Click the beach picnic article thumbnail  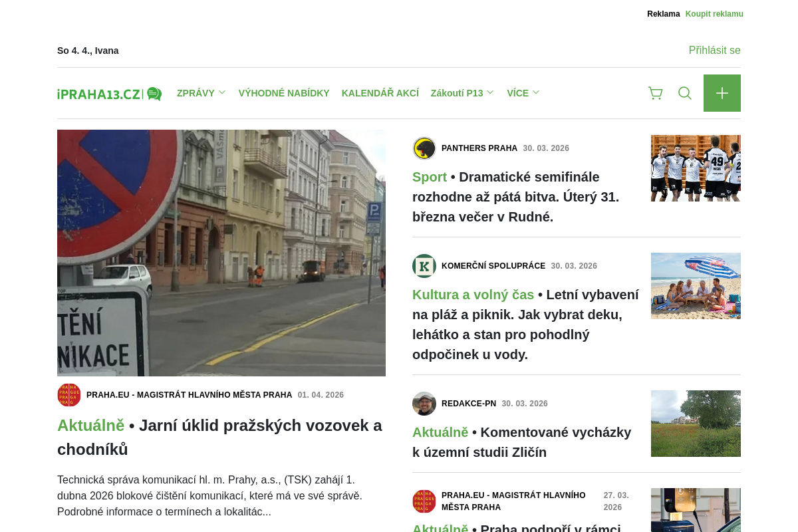coord(696,285)
